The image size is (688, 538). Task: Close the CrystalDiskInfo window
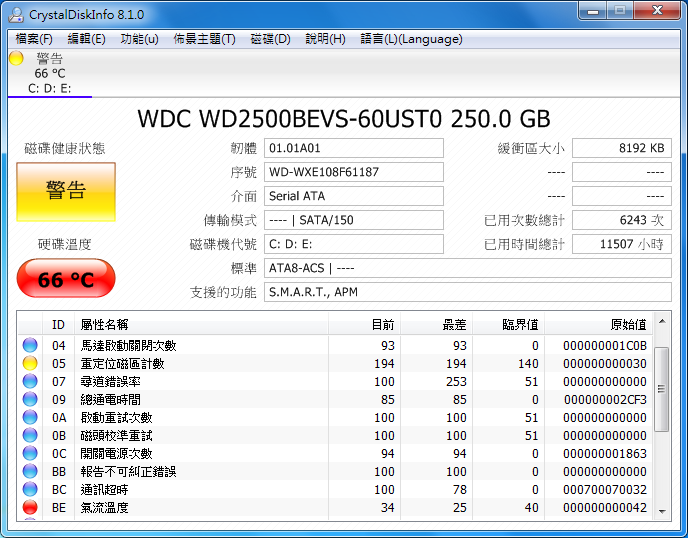(657, 11)
